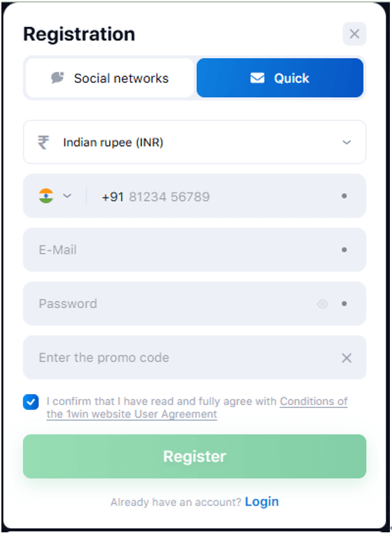Select the Quick registration tab

click(x=280, y=78)
